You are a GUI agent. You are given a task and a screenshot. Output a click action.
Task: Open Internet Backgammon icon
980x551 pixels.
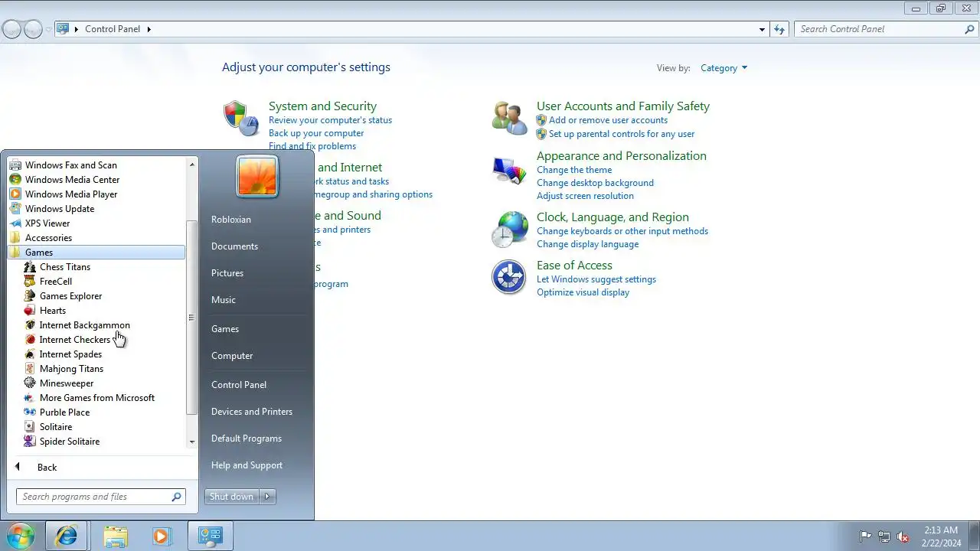30,325
